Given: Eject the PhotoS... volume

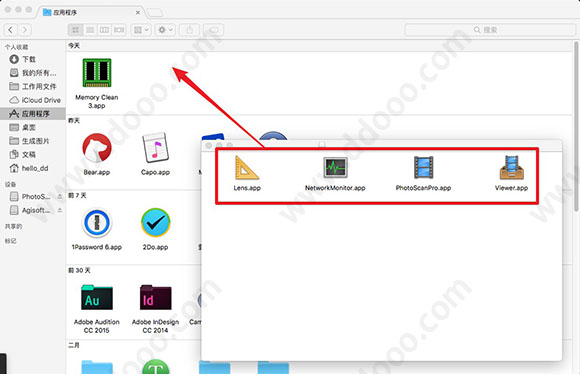Looking at the screenshot, I should point(60,196).
